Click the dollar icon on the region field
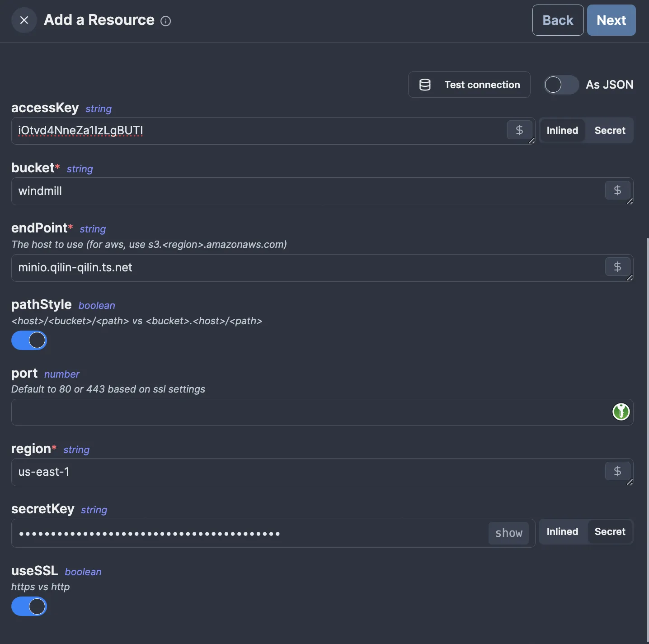The image size is (649, 644). 617,471
